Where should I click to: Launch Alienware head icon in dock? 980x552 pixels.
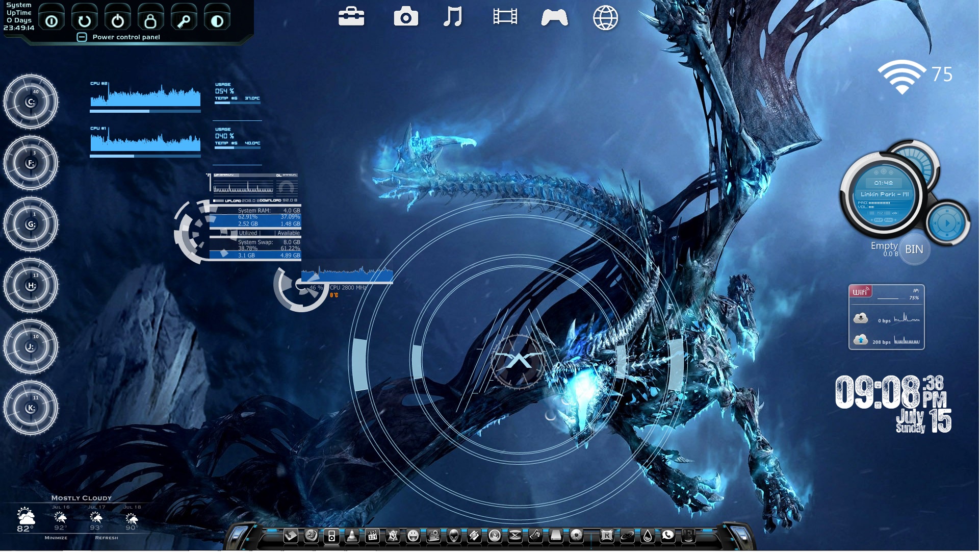pyautogui.click(x=454, y=535)
